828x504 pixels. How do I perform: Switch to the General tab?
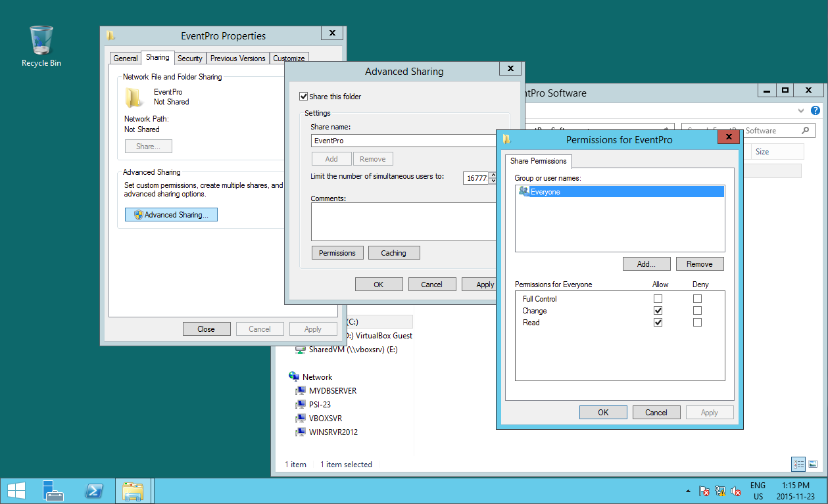tap(126, 58)
